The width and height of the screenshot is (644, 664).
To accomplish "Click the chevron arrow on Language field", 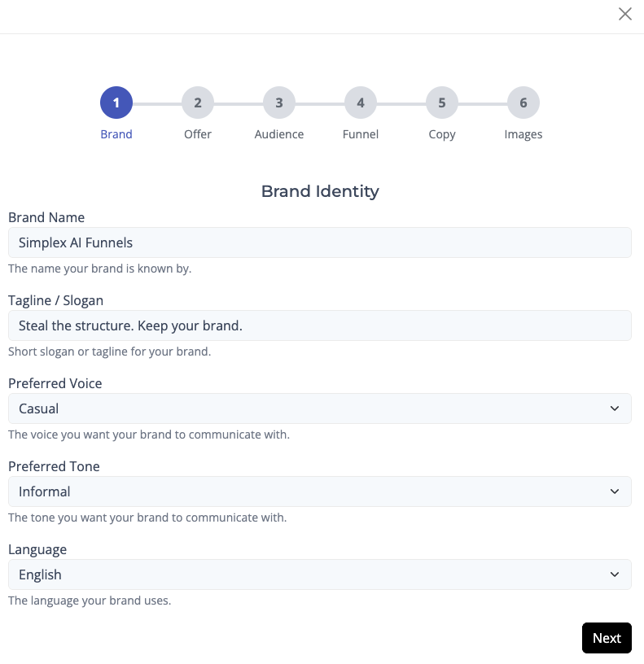I will tap(615, 574).
